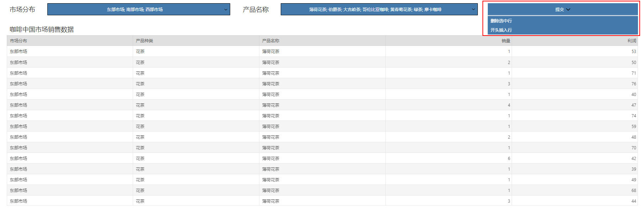
Task: Open the 市场分布 filter dropdown
Action: pos(138,10)
